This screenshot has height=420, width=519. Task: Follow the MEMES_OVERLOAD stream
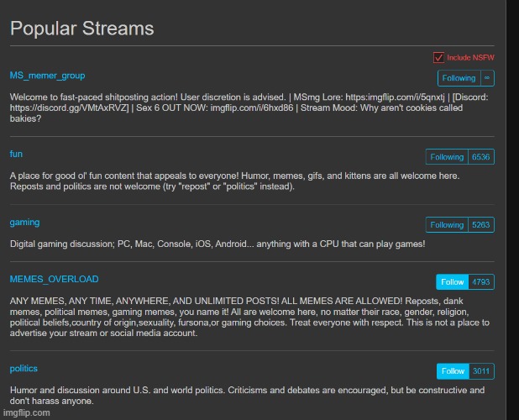453,281
